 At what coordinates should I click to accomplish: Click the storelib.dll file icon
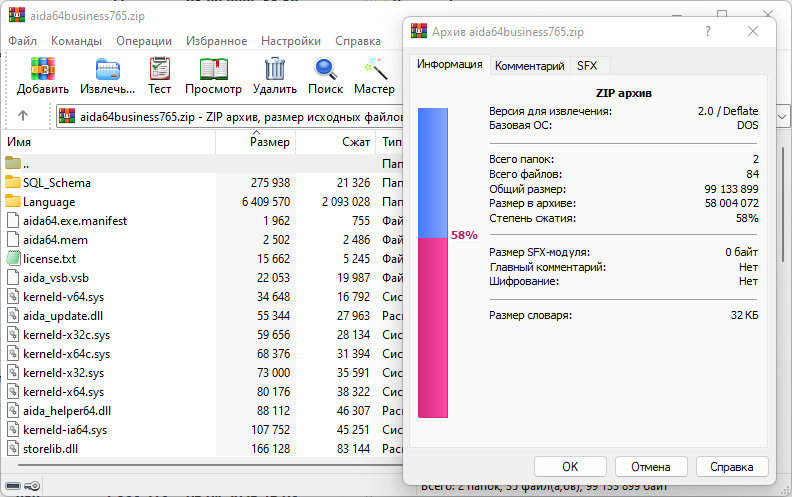pyautogui.click(x=13, y=448)
